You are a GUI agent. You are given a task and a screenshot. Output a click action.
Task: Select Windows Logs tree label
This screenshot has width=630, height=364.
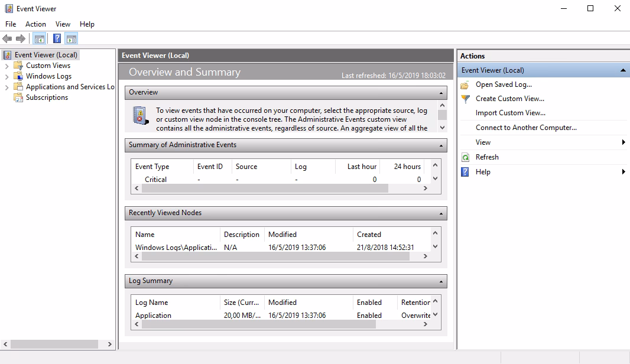coord(48,76)
